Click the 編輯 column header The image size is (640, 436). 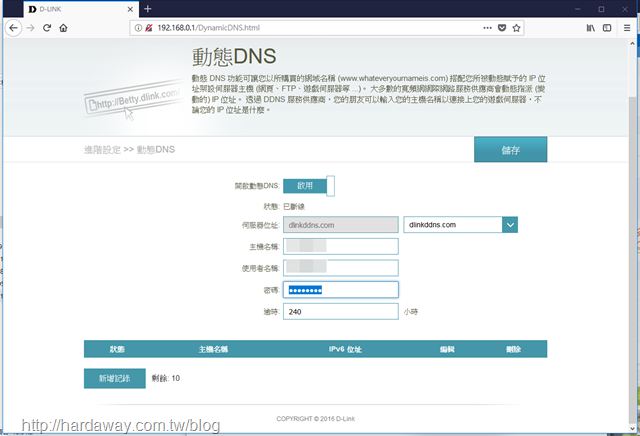pyautogui.click(x=447, y=349)
